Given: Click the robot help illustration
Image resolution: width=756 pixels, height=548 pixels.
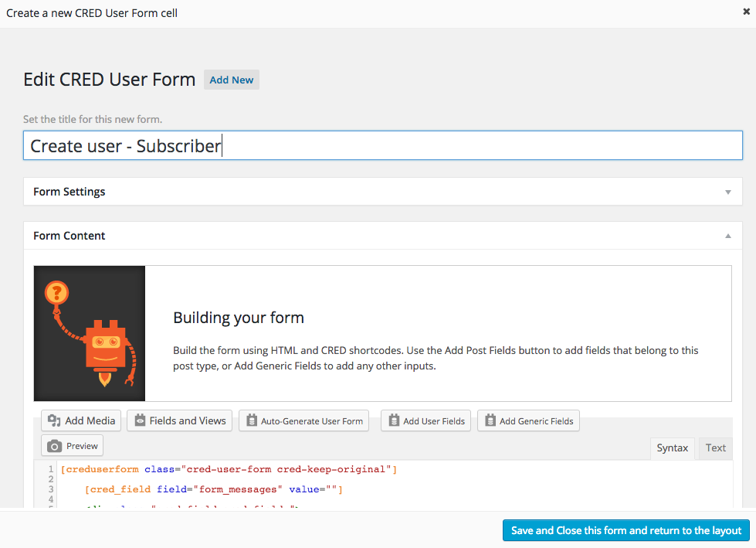Looking at the screenshot, I should 90,333.
